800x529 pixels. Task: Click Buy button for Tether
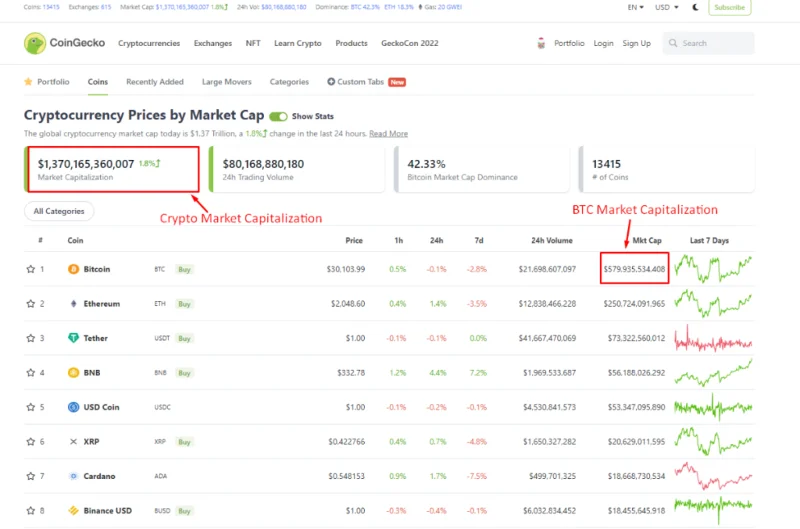pyautogui.click(x=184, y=338)
